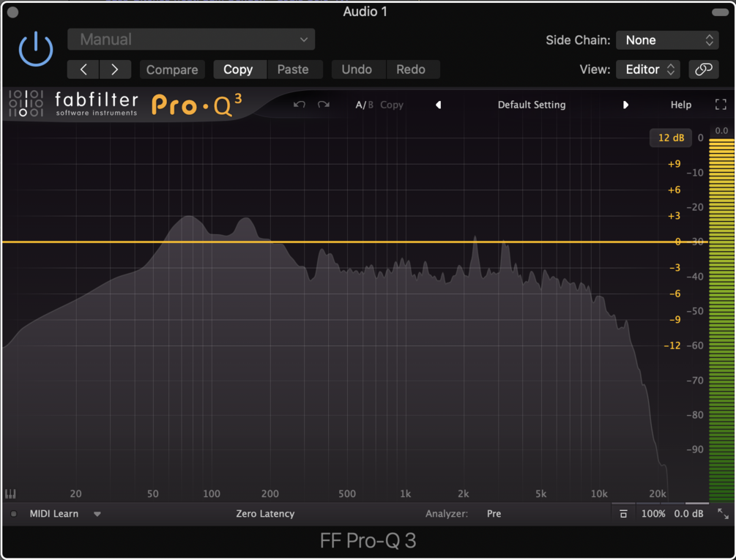Open Analyzer Pre settings
This screenshot has width=736, height=560.
(x=494, y=514)
